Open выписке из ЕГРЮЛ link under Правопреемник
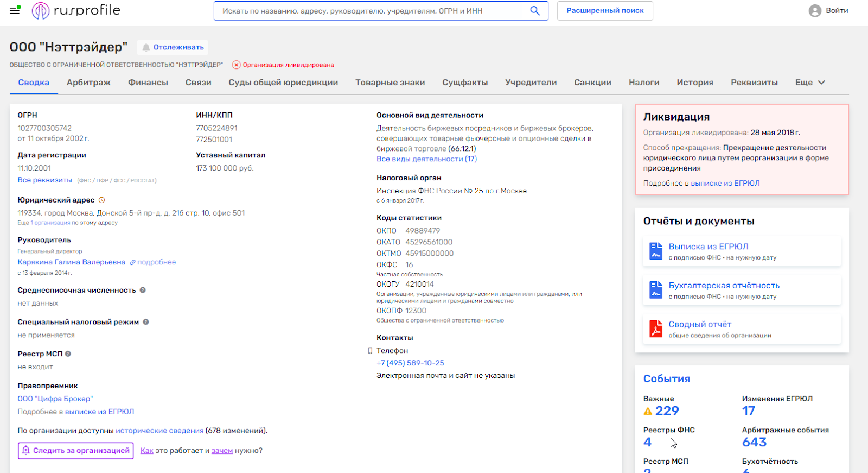Image resolution: width=868 pixels, height=473 pixels. tap(99, 412)
